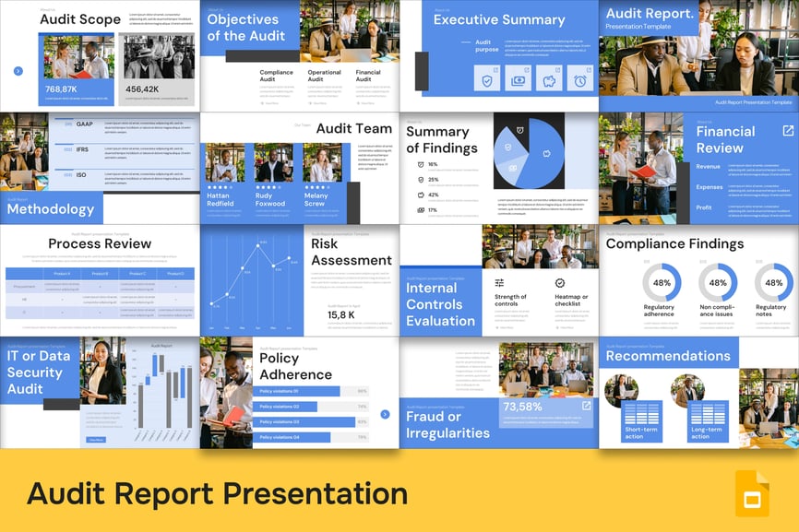Click the Short-term action document icon

pyautogui.click(x=642, y=413)
